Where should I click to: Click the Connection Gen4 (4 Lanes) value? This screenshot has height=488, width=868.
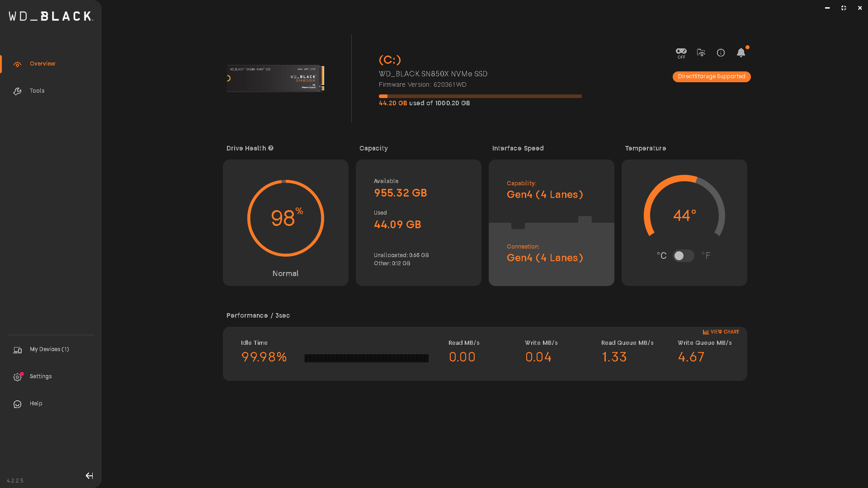coord(545,258)
